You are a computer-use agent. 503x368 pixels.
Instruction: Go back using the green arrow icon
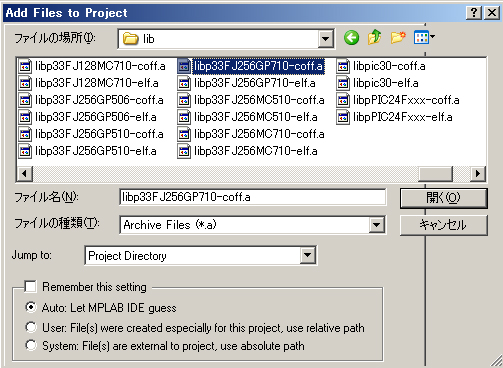(352, 38)
